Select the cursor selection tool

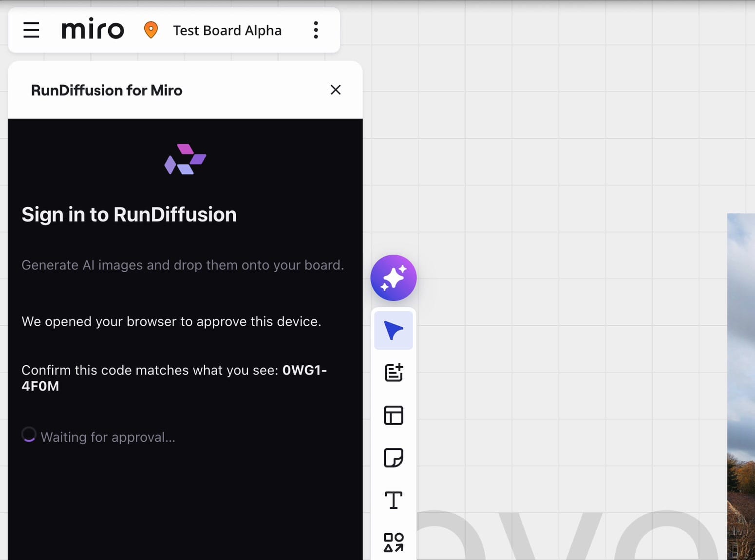tap(394, 331)
